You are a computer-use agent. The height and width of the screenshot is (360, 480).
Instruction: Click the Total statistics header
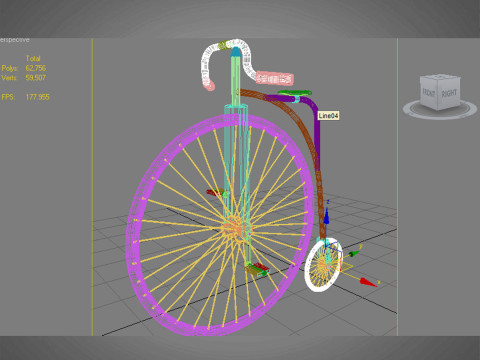click(33, 59)
